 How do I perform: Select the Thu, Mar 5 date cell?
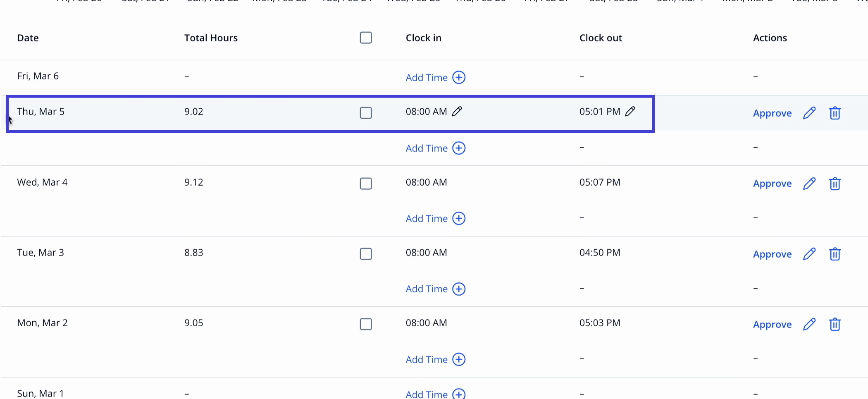point(41,112)
